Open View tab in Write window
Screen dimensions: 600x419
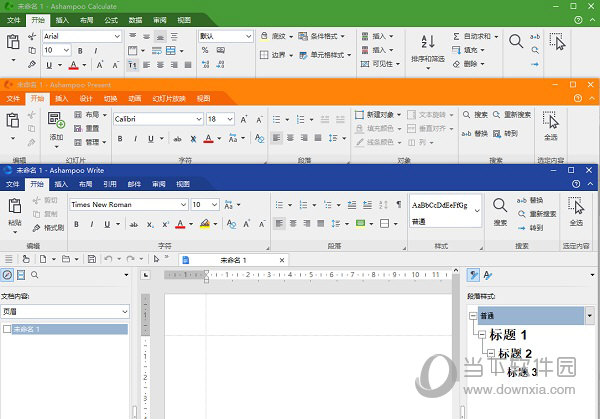(x=183, y=184)
